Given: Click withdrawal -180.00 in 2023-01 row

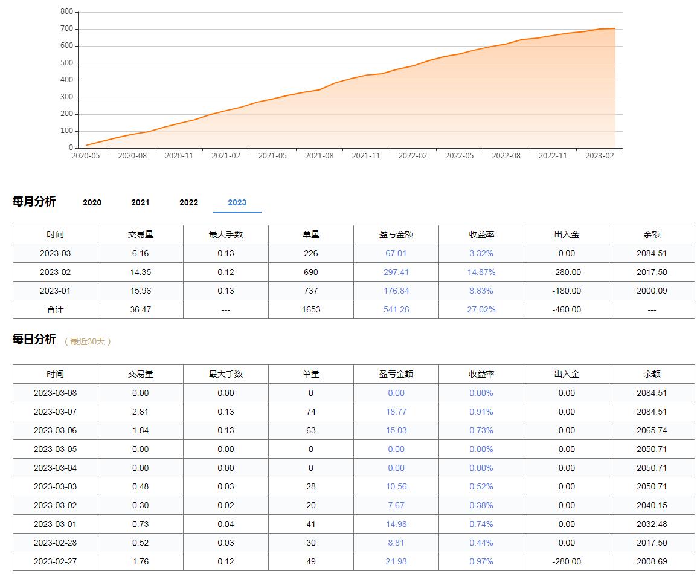Looking at the screenshot, I should click(567, 291).
